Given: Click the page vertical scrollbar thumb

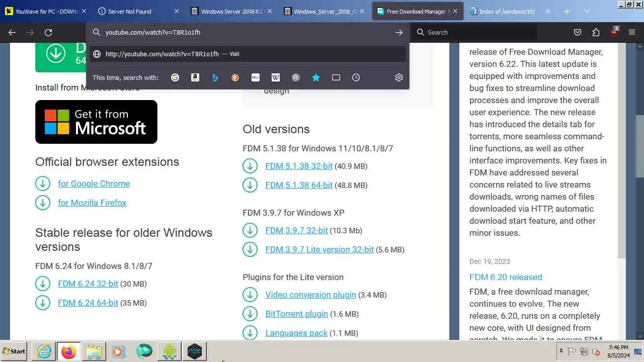Looking at the screenshot, I should point(640,146).
